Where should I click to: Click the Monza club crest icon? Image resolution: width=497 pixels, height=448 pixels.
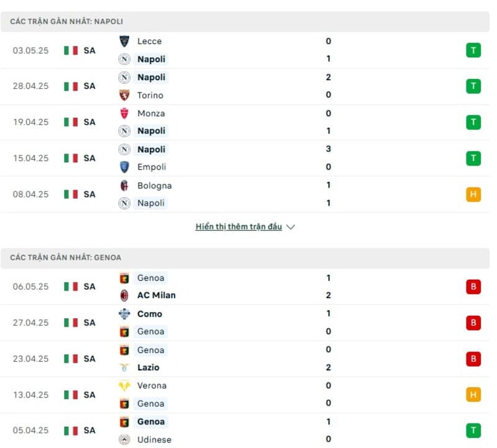point(124,113)
